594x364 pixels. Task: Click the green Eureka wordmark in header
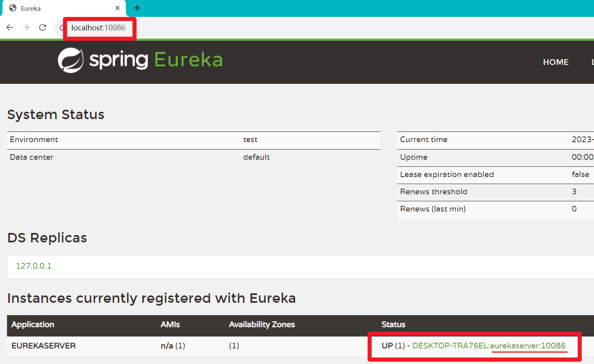[x=188, y=60]
